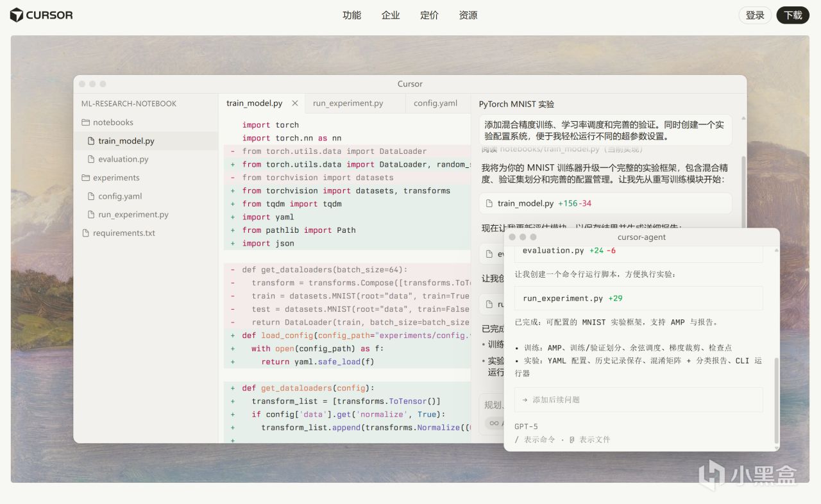The height and width of the screenshot is (504, 821).
Task: Click the cursor-agent scroll-down arrow
Action: 776,448
